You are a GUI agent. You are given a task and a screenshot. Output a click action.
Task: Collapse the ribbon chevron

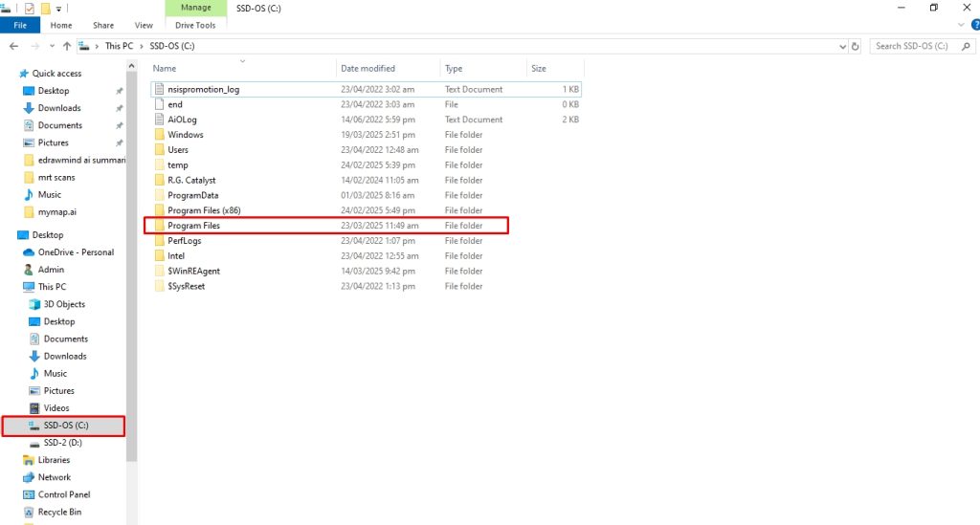961,26
